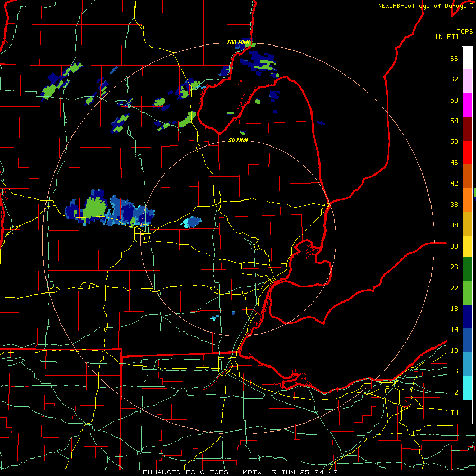Screen dimensions: 476x476
Task: Pick the black threshold swatch in legend
Action: 467,411
